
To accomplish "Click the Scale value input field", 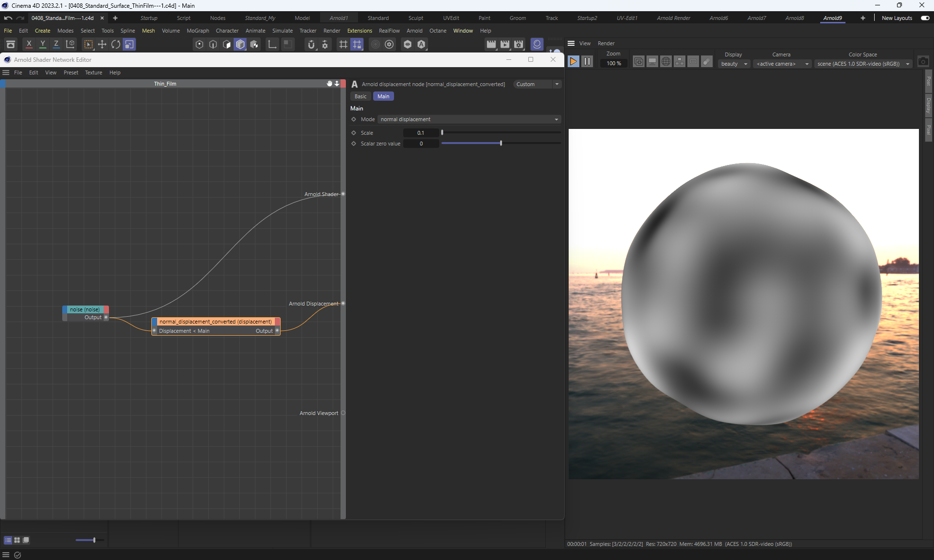I will 420,133.
